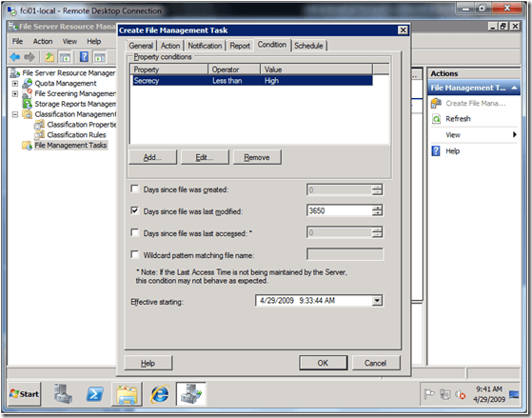
Task: Click the Classification Properties icon
Action: click(39, 125)
